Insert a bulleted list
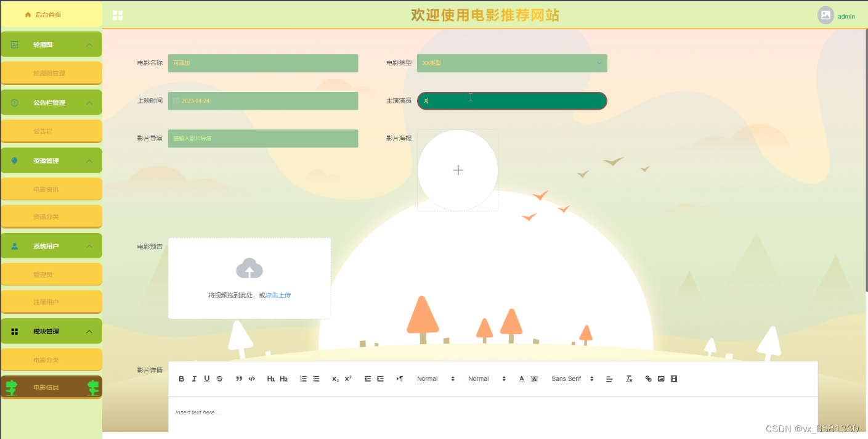Image resolution: width=868 pixels, height=439 pixels. point(316,379)
